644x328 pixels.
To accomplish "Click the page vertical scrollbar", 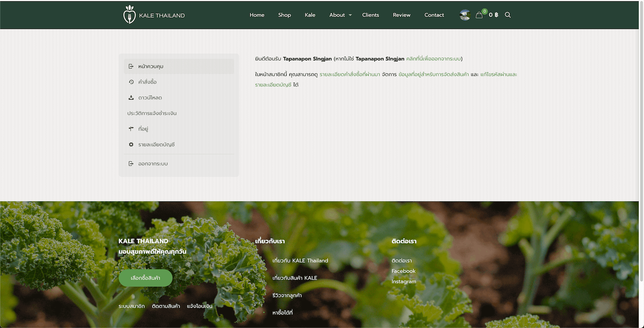I will click(641, 141).
